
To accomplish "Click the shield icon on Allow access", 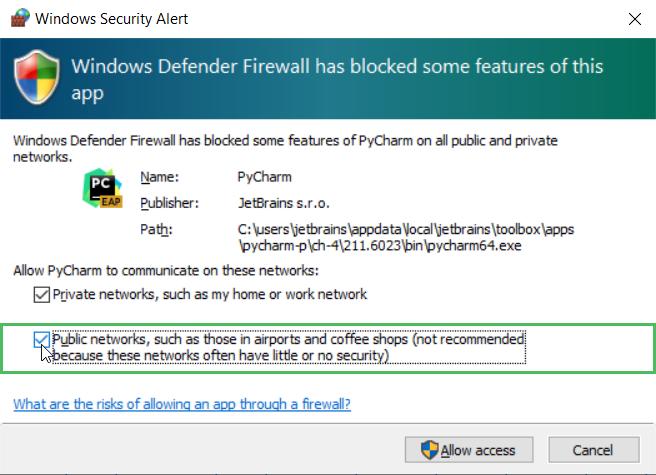I will (429, 450).
